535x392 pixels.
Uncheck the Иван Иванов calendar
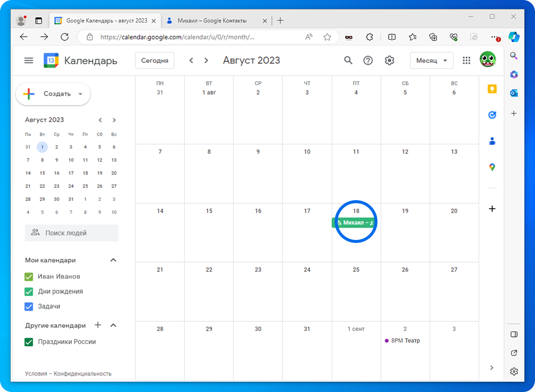click(29, 277)
